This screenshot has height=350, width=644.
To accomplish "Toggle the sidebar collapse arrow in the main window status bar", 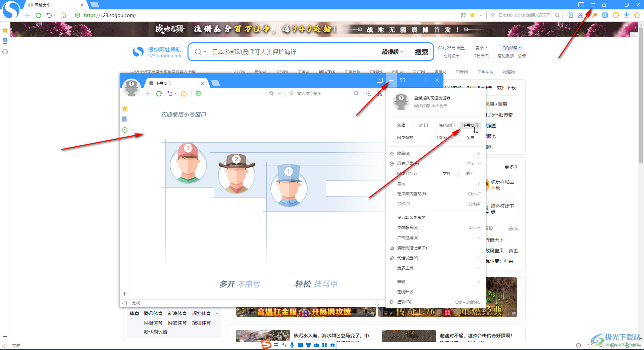I will coord(5,346).
